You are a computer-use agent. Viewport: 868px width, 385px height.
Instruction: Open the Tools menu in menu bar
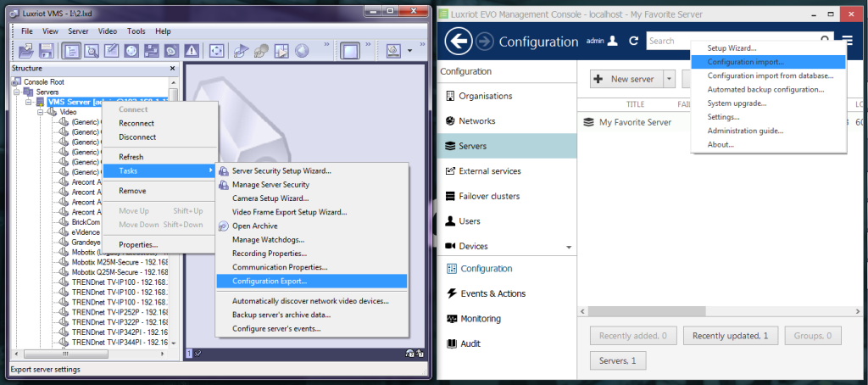(x=136, y=31)
